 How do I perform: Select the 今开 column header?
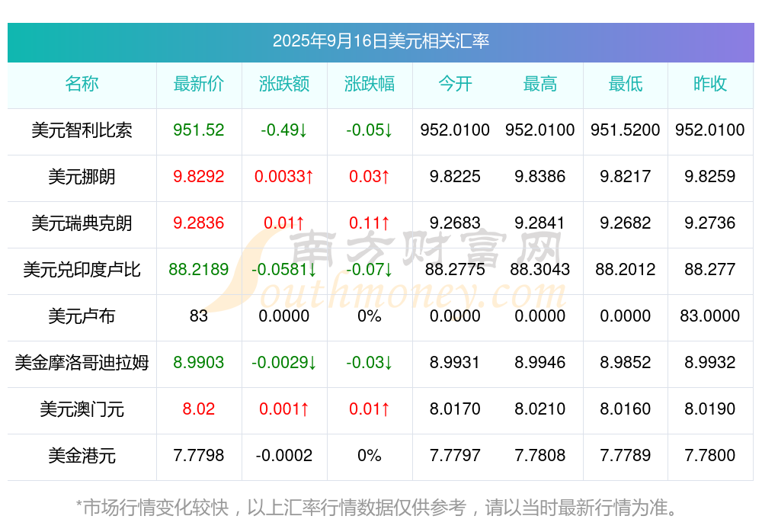(x=455, y=84)
